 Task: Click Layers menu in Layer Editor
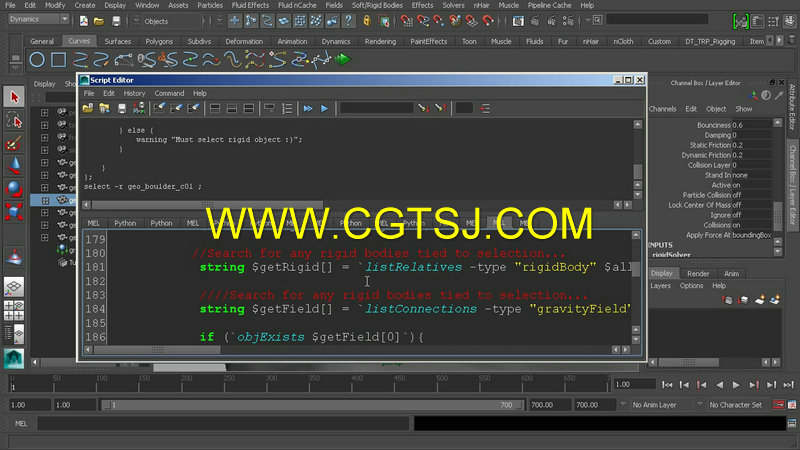pyautogui.click(x=660, y=286)
